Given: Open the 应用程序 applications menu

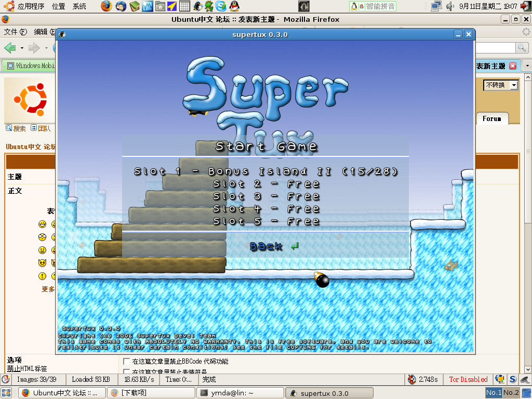Looking at the screenshot, I should (31, 6).
